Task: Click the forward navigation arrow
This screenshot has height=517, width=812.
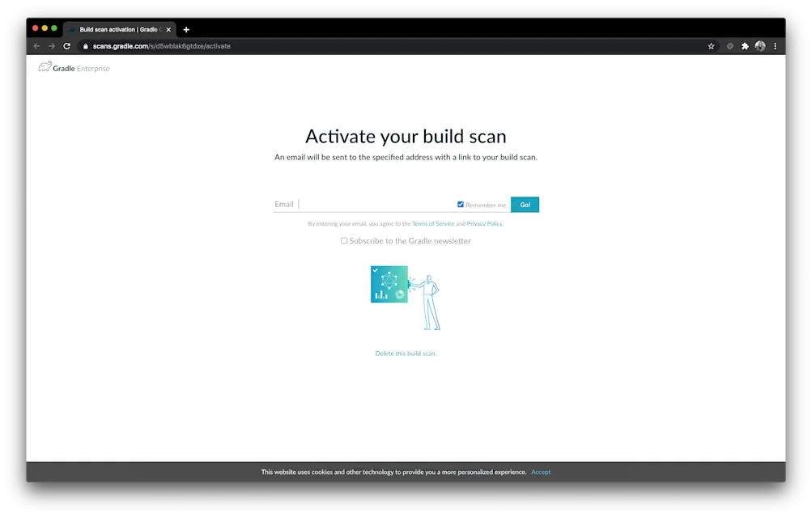Action: (51, 46)
